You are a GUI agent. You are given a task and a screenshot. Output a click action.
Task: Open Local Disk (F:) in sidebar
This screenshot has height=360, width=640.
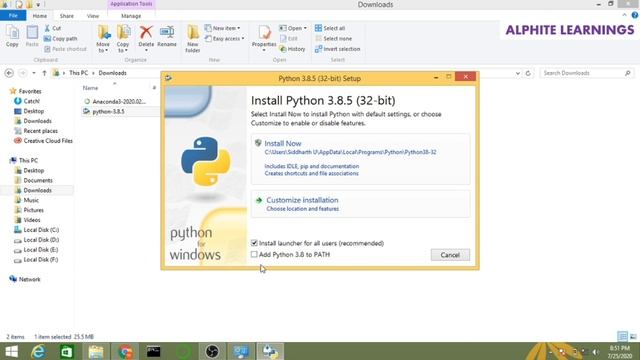tap(41, 260)
